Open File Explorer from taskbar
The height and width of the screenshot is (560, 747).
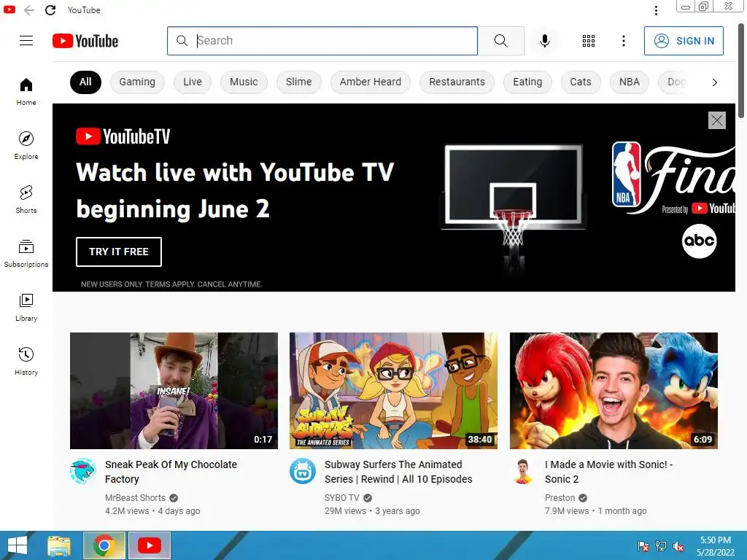(x=59, y=545)
